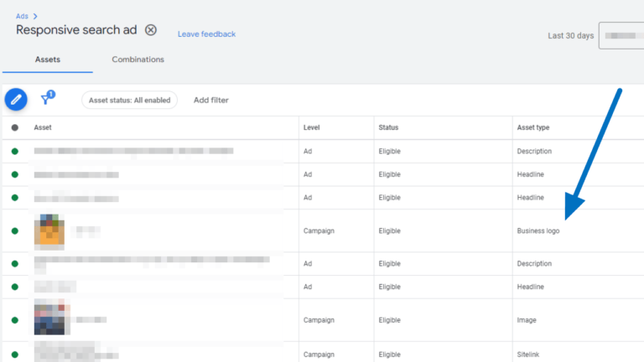The image size is (644, 362).
Task: Open the Business logo thumbnail
Action: 49,231
